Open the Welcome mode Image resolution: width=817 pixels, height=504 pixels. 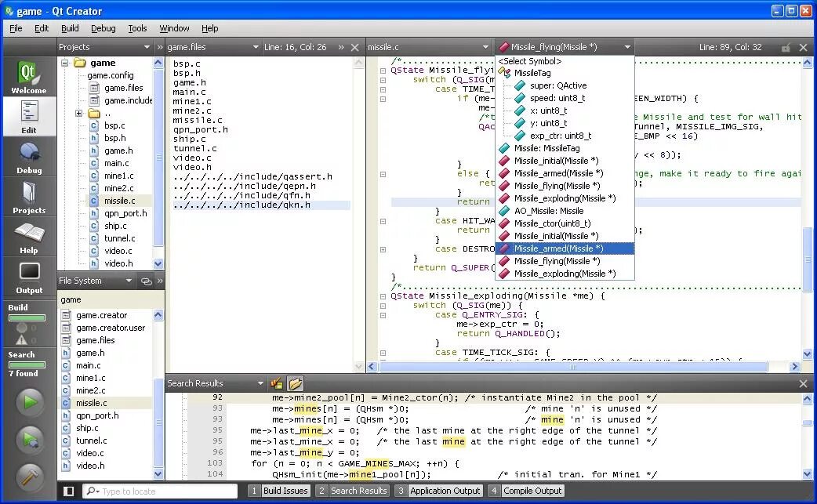(29, 77)
